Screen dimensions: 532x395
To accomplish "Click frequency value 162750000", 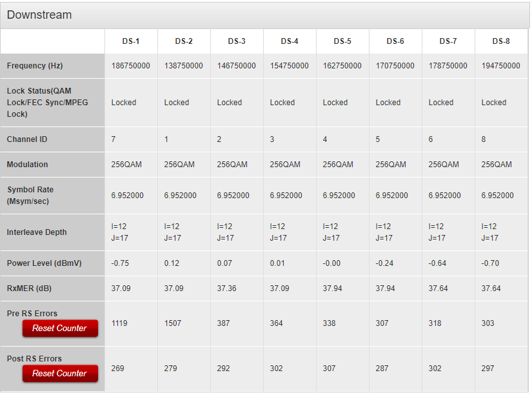I will 342,66.
